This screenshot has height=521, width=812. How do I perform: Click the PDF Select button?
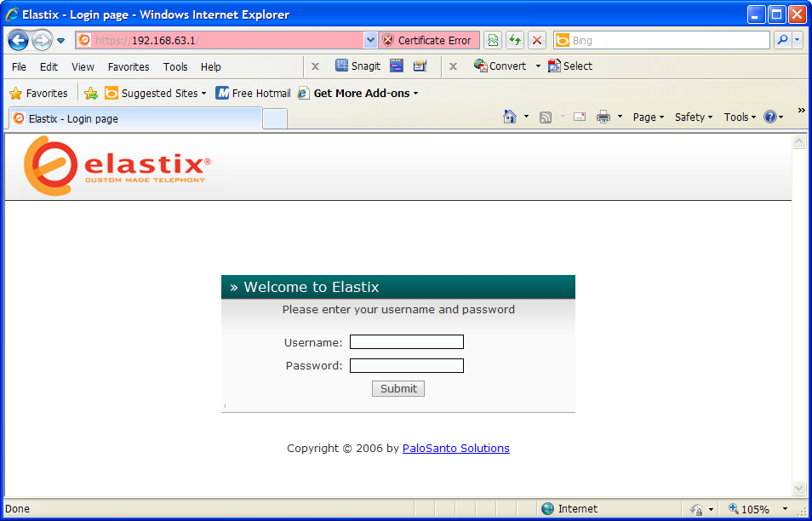[x=570, y=66]
